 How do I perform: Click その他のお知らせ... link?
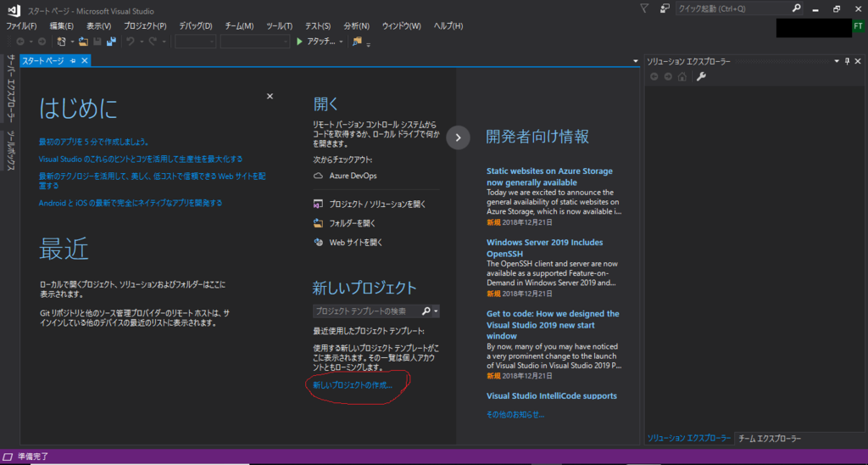515,414
